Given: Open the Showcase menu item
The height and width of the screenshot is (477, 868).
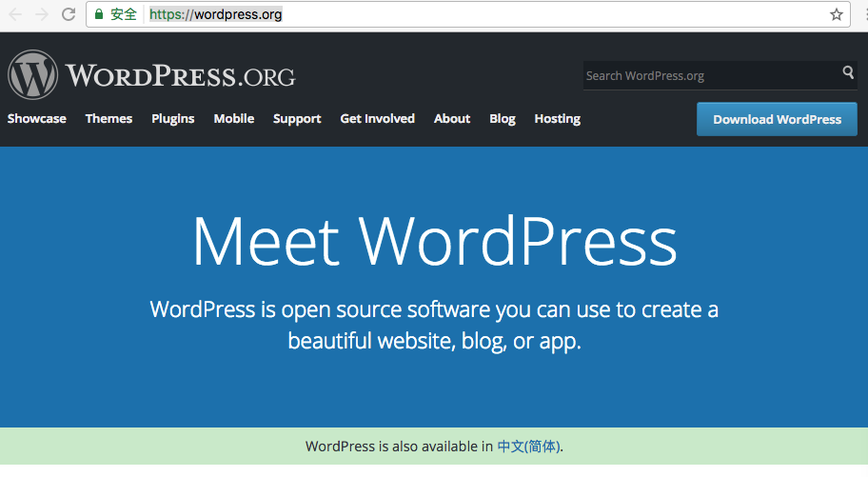Looking at the screenshot, I should (x=36, y=119).
